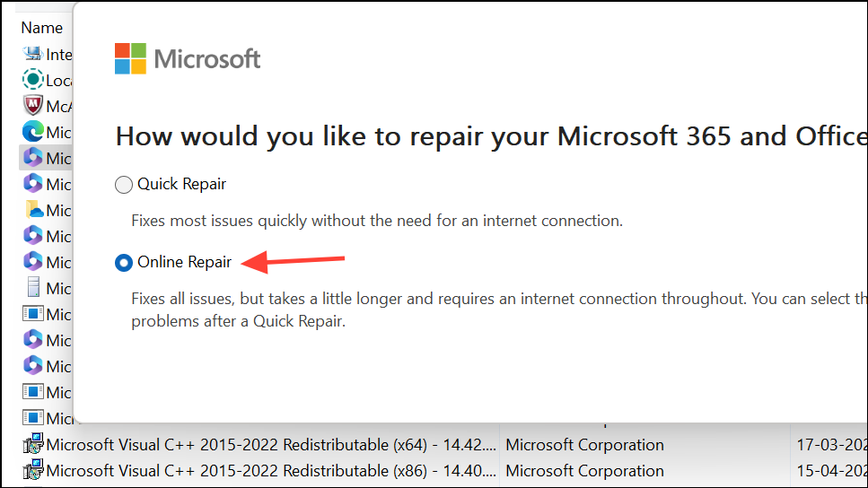This screenshot has height=488, width=868.
Task: Click the green dashed-circle program icon
Action: coord(33,80)
